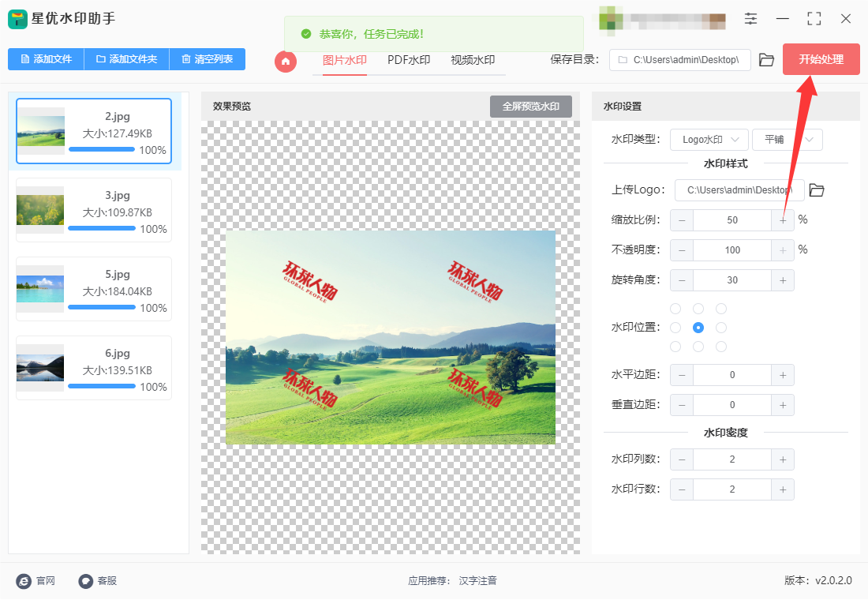Click 开始处理 start button
The width and height of the screenshot is (868, 600).
821,59
